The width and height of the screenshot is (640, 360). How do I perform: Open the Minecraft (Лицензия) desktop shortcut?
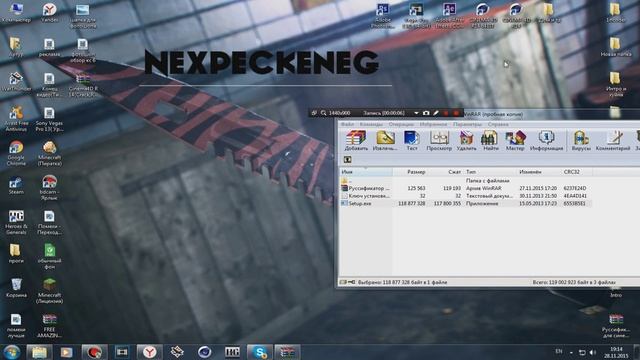[49, 291]
